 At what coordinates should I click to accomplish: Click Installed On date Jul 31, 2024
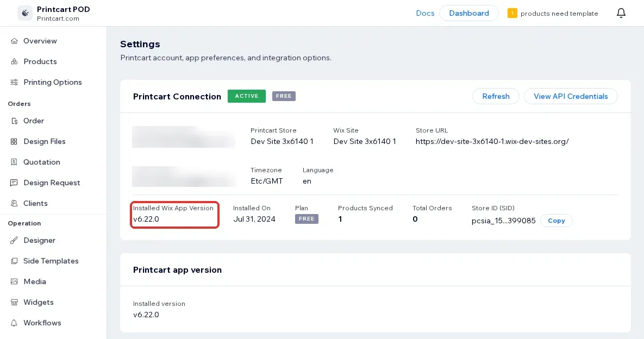(254, 219)
